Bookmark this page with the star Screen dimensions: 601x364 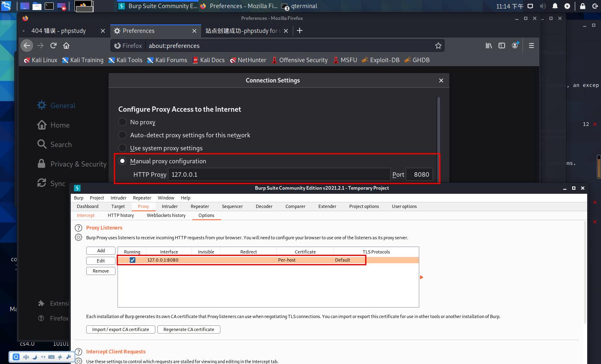438,45
